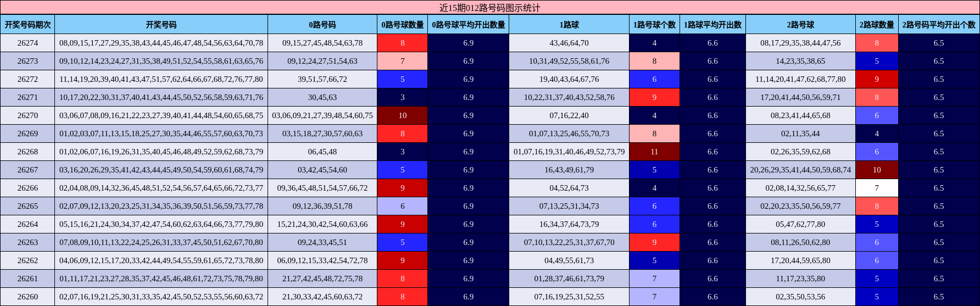This screenshot has height=306, width=980.
Task: Select winning numbers starting 10,17,20,22,30
Action: (162, 97)
